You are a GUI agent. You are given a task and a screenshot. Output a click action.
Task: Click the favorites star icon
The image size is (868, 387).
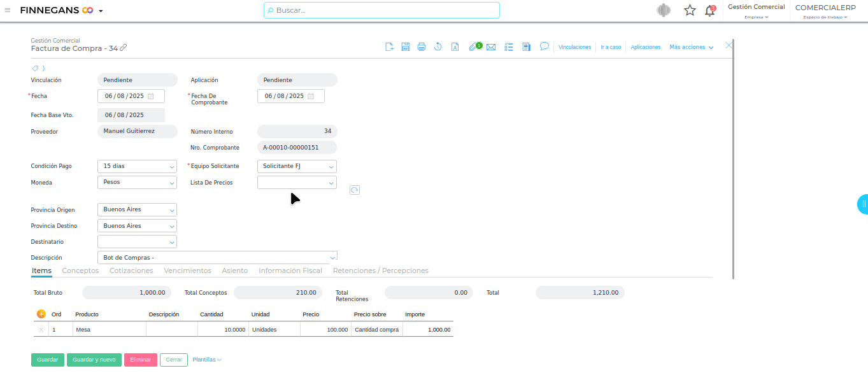(690, 10)
